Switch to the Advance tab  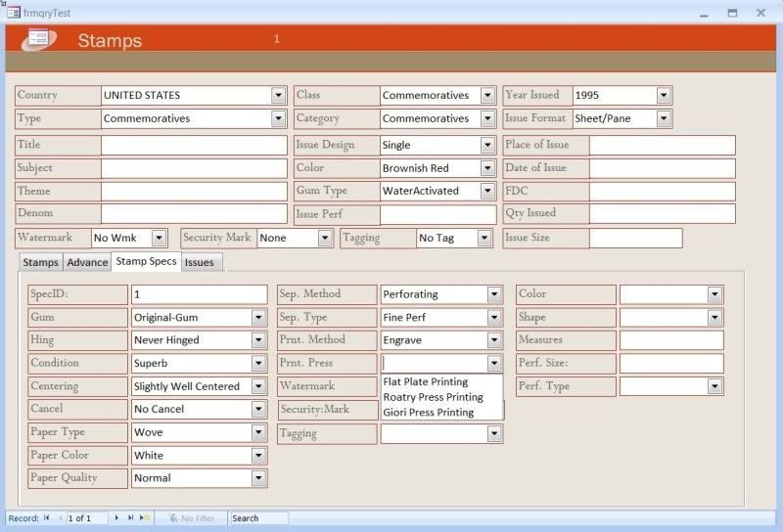87,262
